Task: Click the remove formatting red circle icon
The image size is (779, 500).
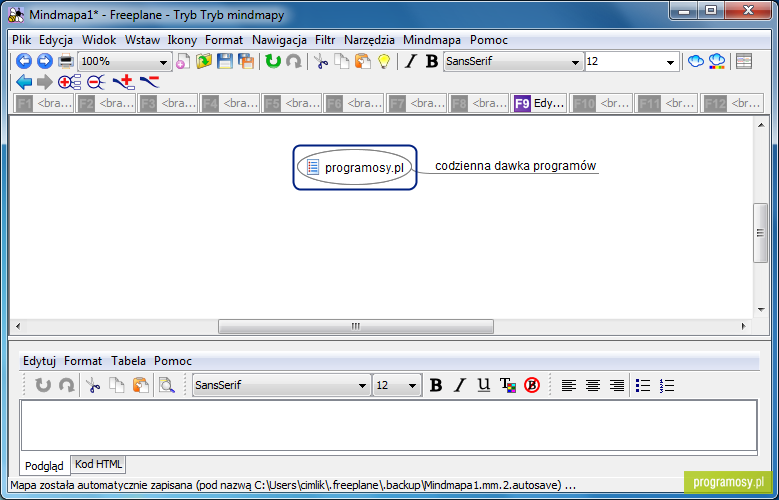Action: [x=532, y=385]
